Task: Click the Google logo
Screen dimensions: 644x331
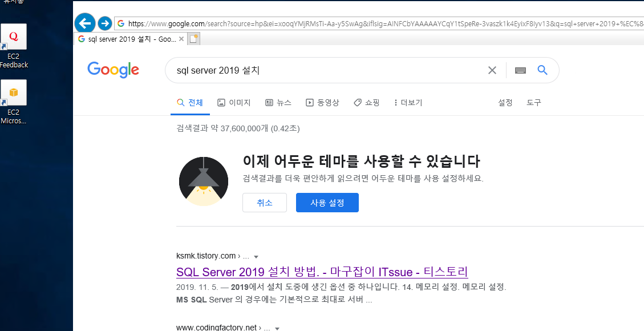Action: point(113,70)
